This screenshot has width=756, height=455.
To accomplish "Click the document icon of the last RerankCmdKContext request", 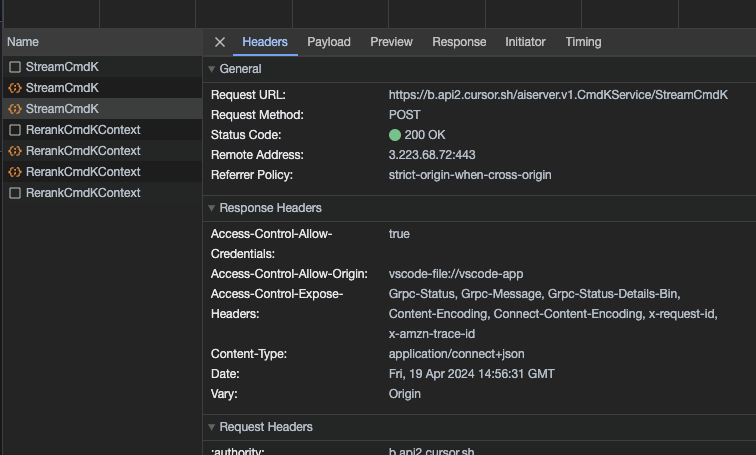I will tap(15, 193).
